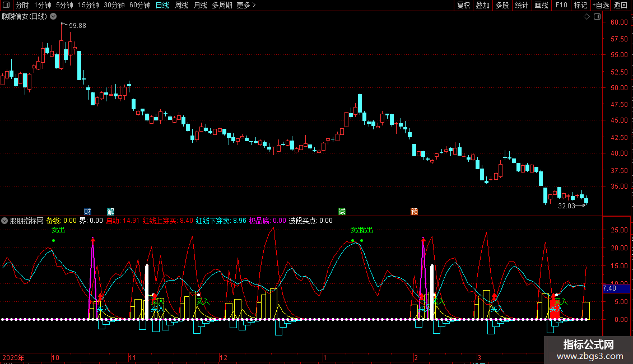This screenshot has height=364, width=633.
Task: Open the 麒麟信安 stock name dropdown arrow
Action: [x=53, y=16]
